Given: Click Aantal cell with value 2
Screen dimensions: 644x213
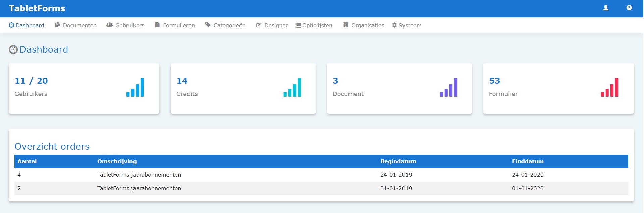Looking at the screenshot, I should pyautogui.click(x=19, y=188).
